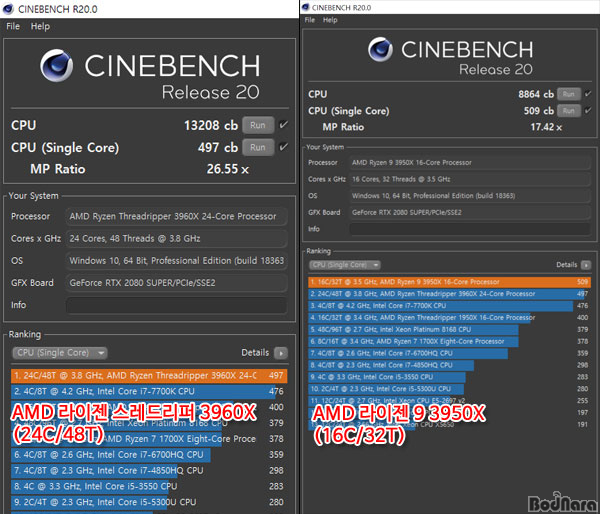Run Single Core test in right window (509 cb)
Image resolution: width=600 pixels, height=514 pixels.
(x=569, y=111)
